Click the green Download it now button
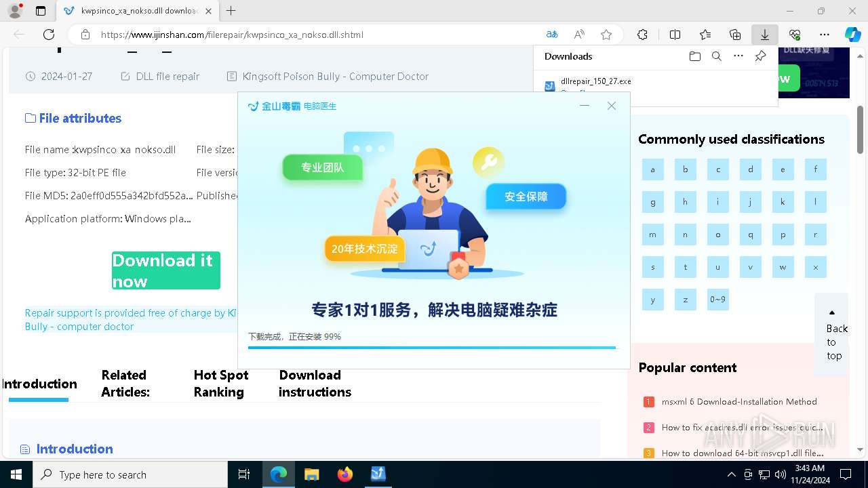 coord(166,270)
